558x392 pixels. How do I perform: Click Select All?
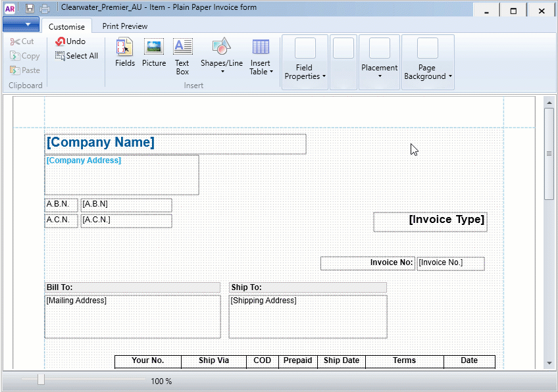(x=76, y=56)
